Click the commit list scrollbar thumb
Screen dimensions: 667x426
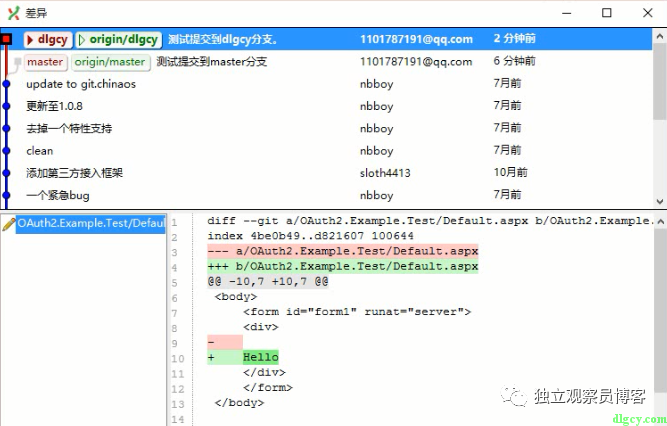(x=660, y=81)
